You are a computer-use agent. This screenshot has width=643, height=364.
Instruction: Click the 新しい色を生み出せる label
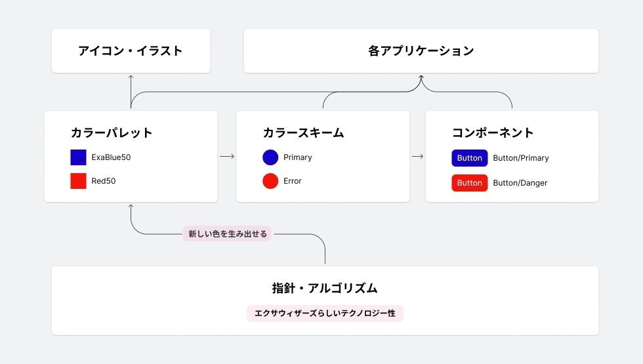[227, 233]
